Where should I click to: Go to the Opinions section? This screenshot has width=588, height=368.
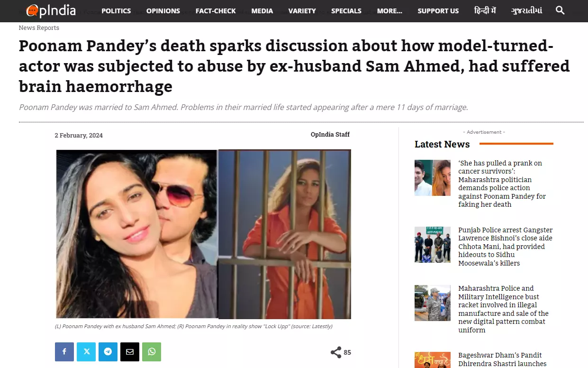(163, 11)
